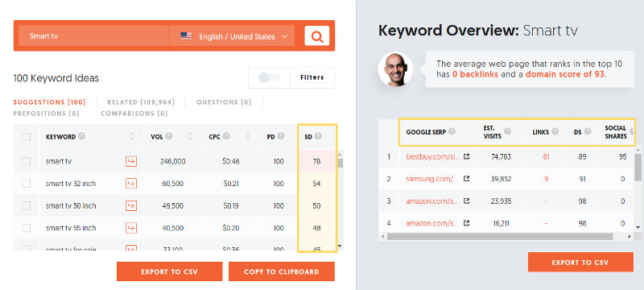This screenshot has height=290, width=644.
Task: Open the arrow icon for smart tv 50 inch
Action: 131,205
